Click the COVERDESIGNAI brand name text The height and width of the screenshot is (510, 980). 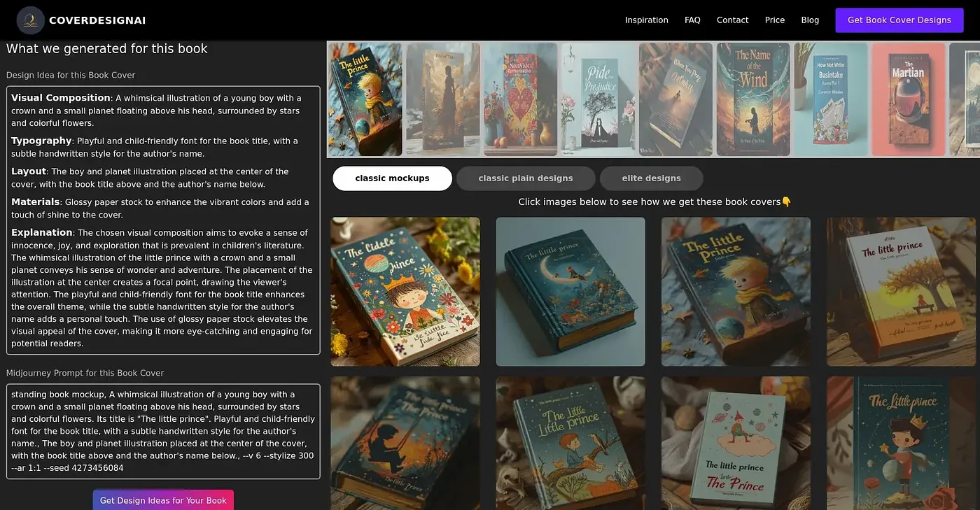click(x=97, y=20)
